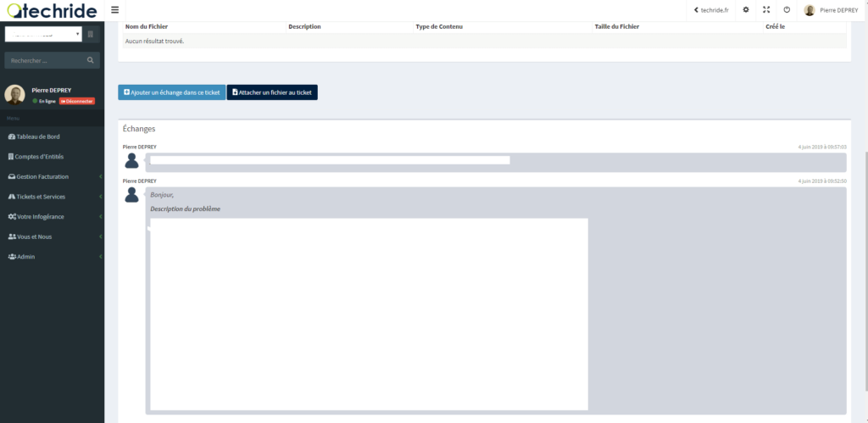This screenshot has height=423, width=868.
Task: Open the entity selector dropdown in sidebar
Action: [43, 35]
